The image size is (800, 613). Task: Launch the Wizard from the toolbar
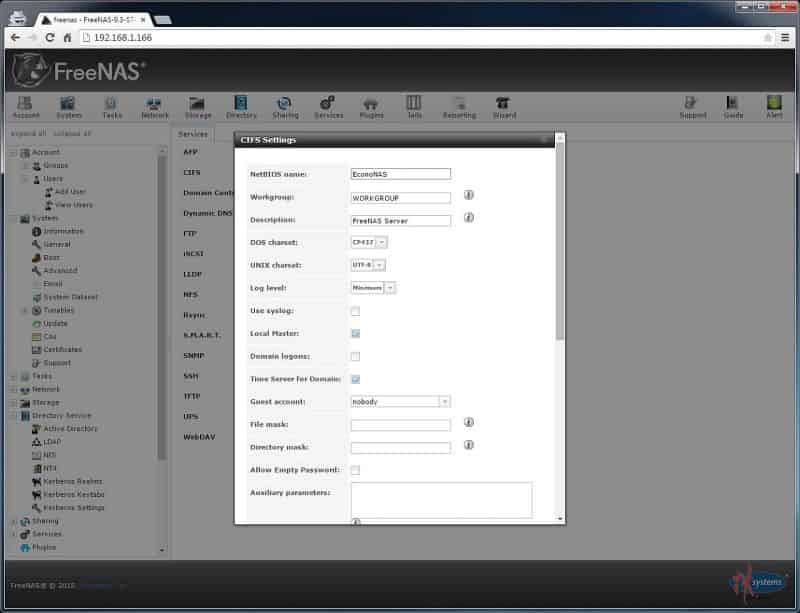point(504,106)
